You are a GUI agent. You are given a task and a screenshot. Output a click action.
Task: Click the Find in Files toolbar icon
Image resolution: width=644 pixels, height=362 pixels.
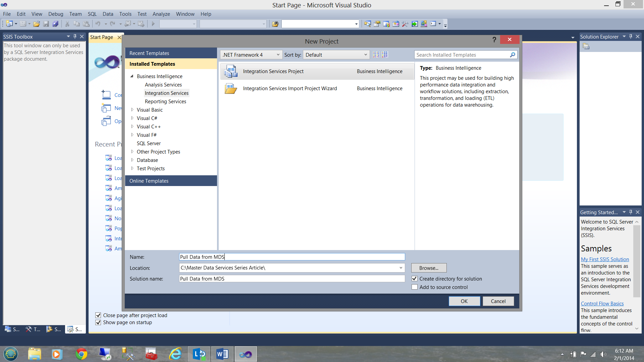(275, 24)
